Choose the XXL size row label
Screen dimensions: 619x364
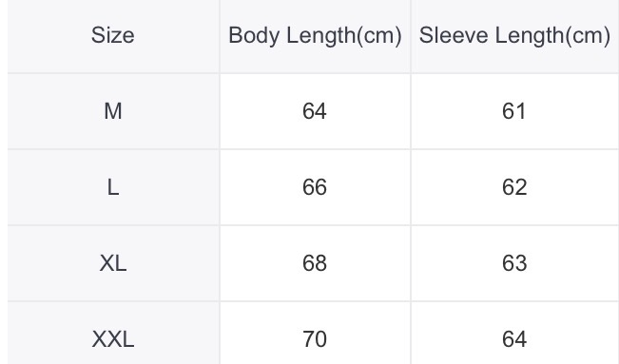113,339
